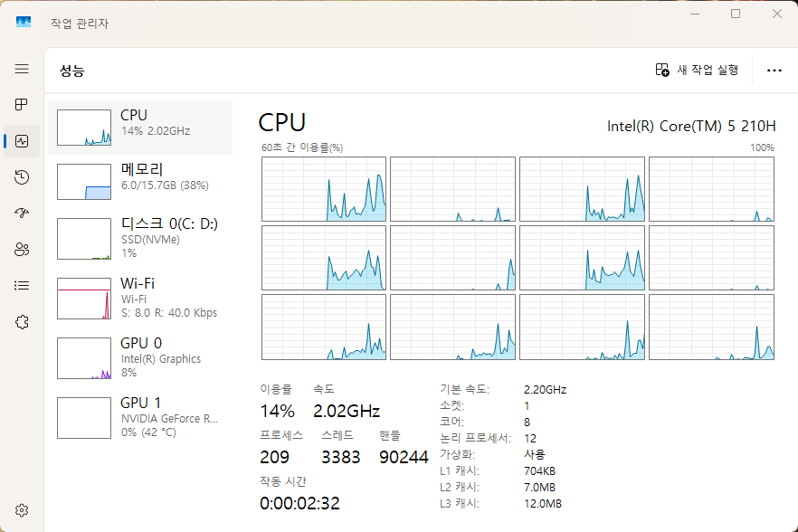This screenshot has height=532, width=798.
Task: Open the Startup apps page icon
Action: point(22,214)
